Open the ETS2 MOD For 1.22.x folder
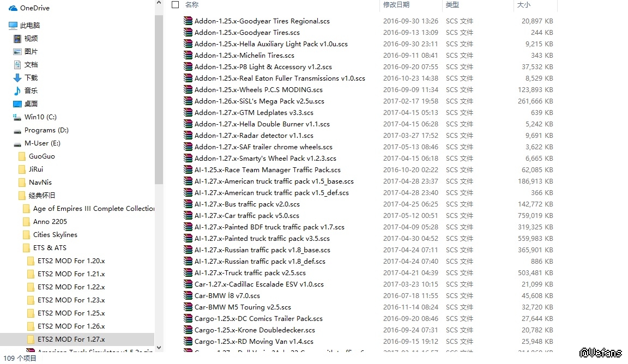This screenshot has height=364, width=628. coord(71,287)
